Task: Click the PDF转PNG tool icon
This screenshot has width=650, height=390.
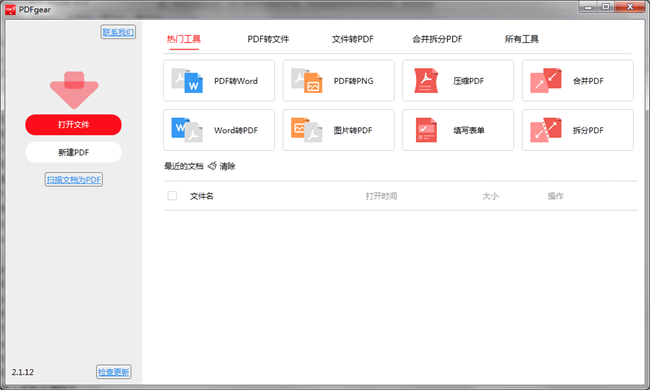Action: (307, 80)
